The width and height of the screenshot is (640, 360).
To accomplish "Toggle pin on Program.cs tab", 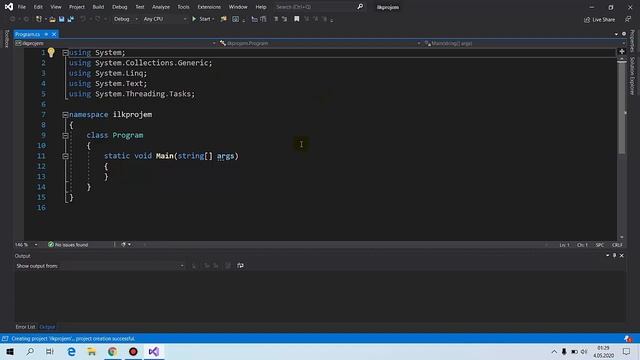I will [x=46, y=34].
